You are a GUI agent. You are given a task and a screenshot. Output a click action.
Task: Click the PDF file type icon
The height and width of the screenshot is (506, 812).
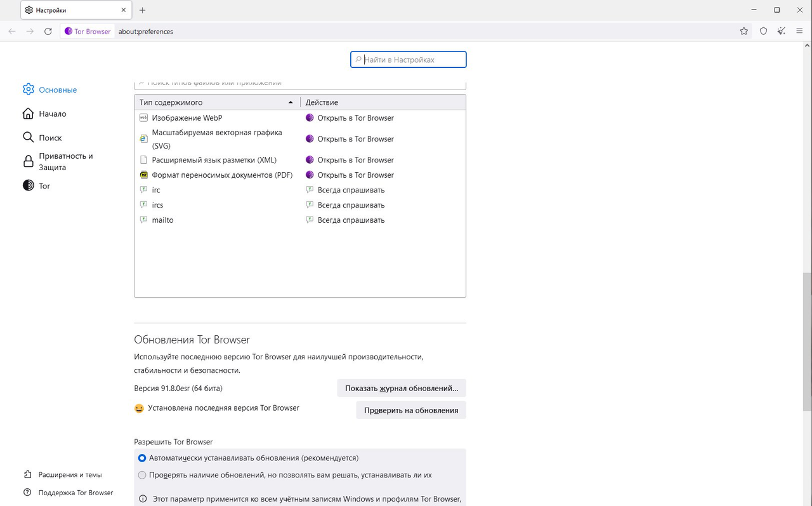tap(143, 175)
